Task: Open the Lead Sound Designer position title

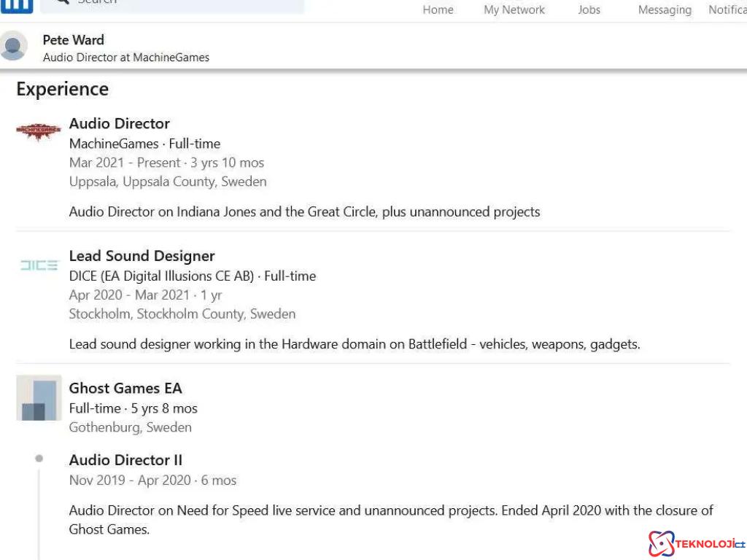Action: (x=142, y=256)
